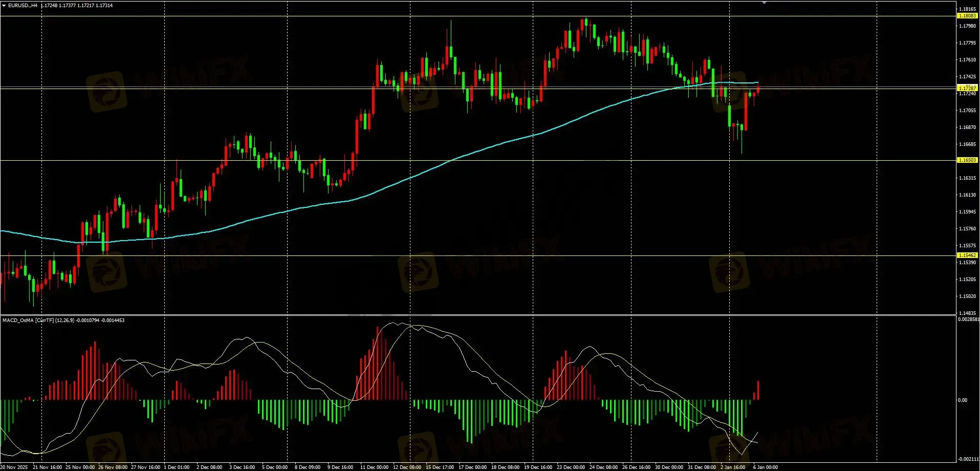Click the 1.15945 price scale label

pyautogui.click(x=967, y=212)
